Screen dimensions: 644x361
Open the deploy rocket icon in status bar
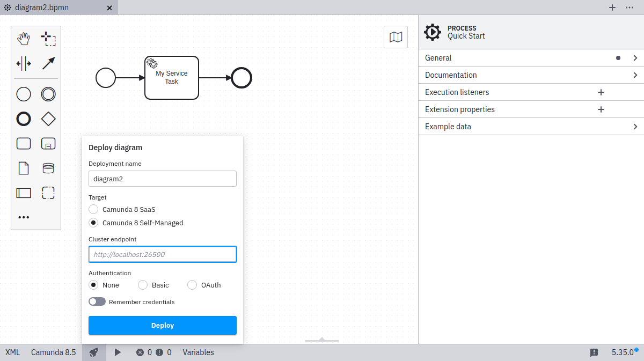(x=94, y=352)
